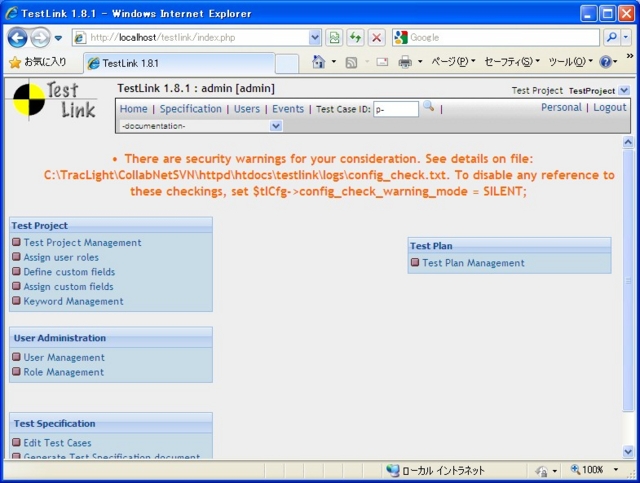Open the Events navigation link

(x=288, y=109)
